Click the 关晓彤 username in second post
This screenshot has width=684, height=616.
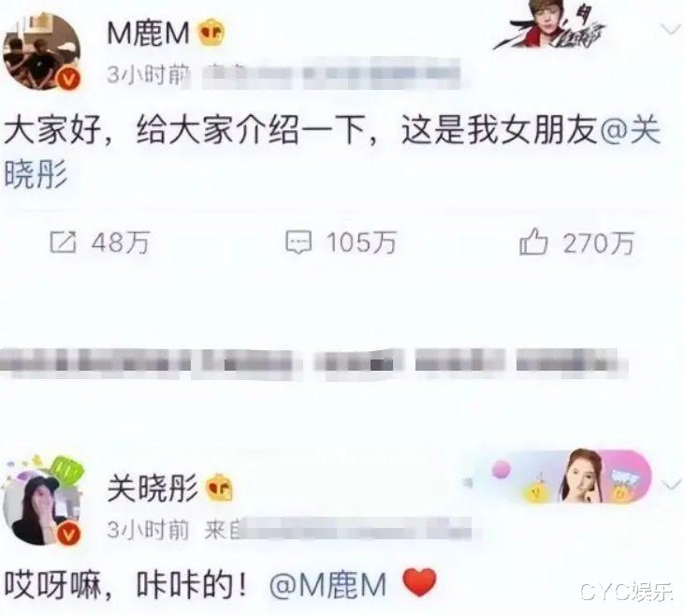pos(153,488)
